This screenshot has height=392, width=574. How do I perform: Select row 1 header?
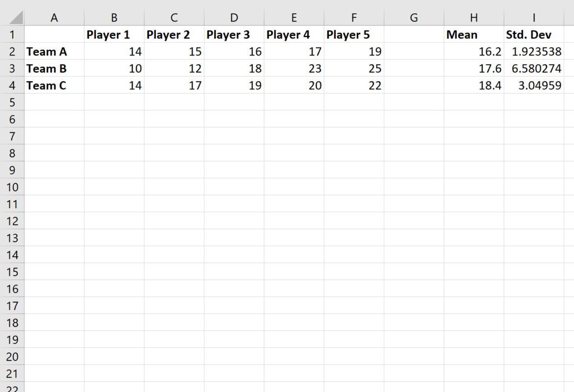pos(12,34)
